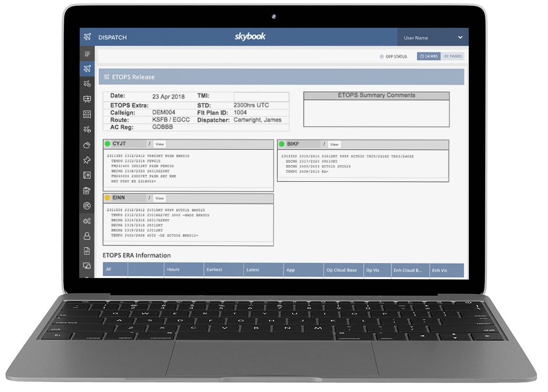Toggle OFP STATUS option

pos(393,56)
